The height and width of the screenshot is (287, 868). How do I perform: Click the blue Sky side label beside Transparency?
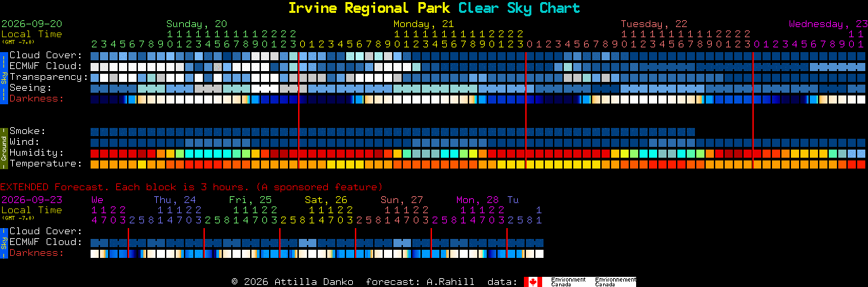[3, 76]
